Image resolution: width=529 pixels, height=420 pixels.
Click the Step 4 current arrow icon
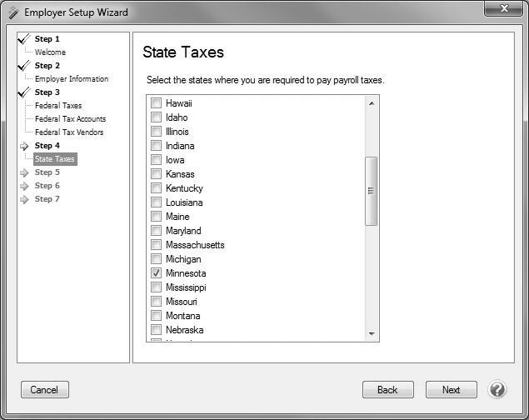pyautogui.click(x=24, y=146)
